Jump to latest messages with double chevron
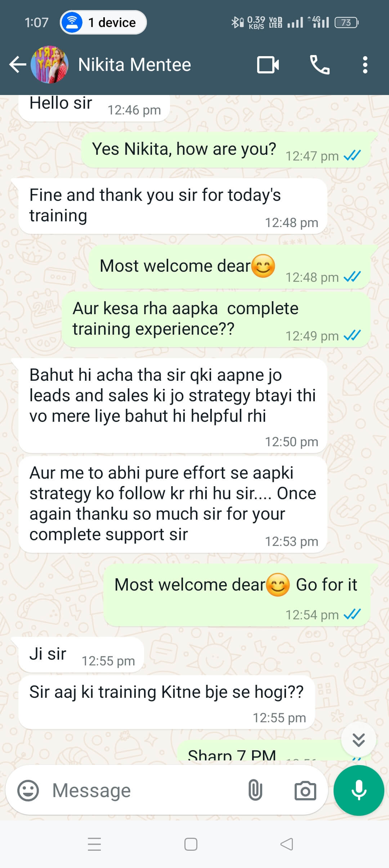 [358, 740]
